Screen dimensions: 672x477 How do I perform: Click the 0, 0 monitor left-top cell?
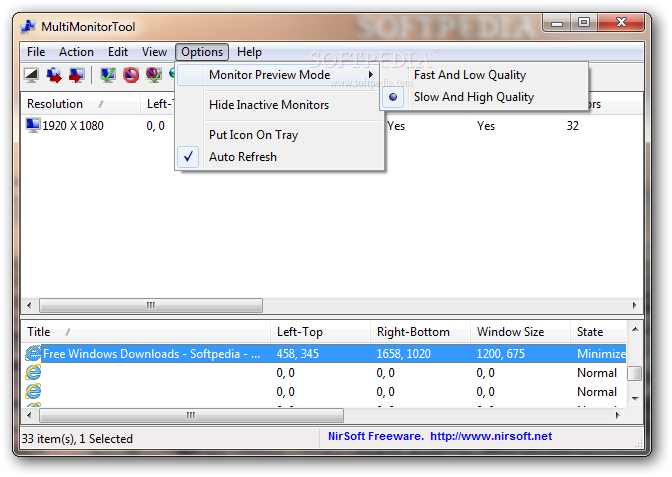(156, 126)
